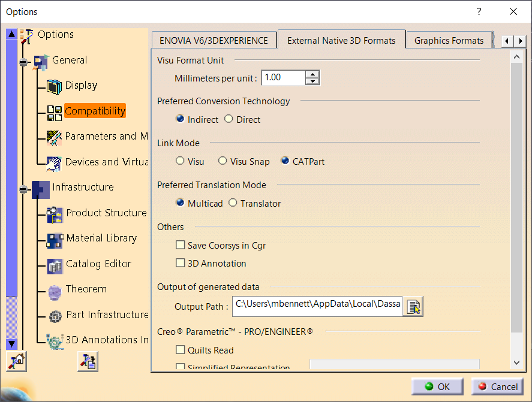Click the Display monitor icon
Screen dimensions: 532x402
click(54, 87)
